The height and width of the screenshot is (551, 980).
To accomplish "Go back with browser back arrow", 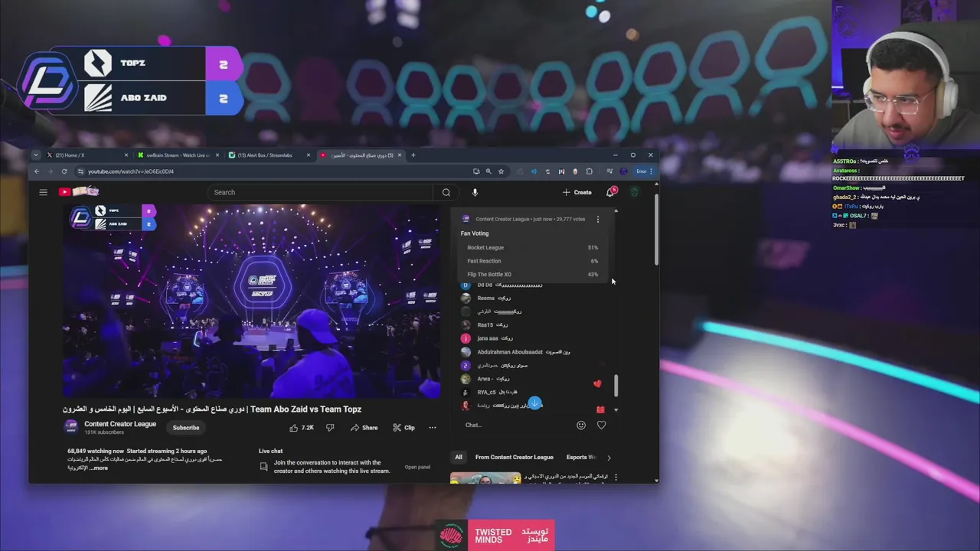I will [37, 171].
